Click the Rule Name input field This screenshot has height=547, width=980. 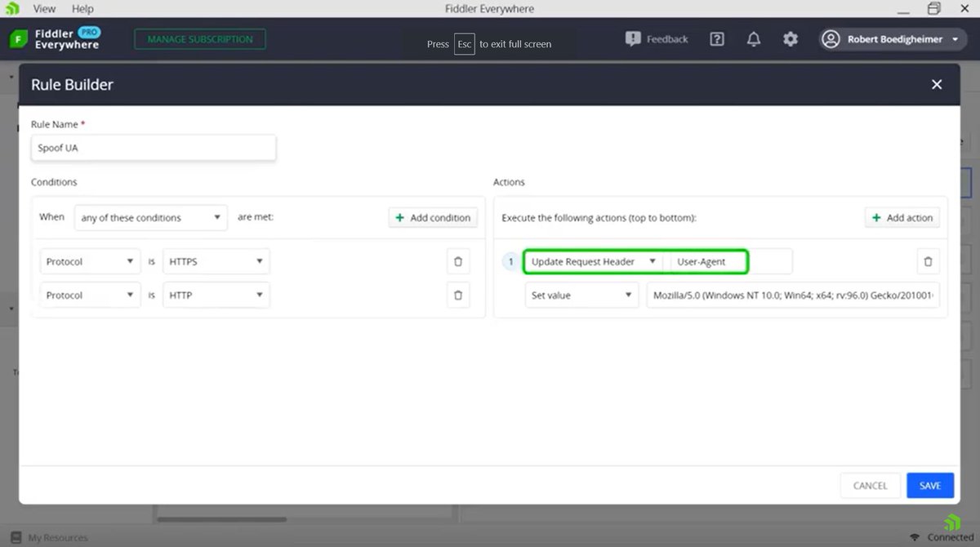153,148
